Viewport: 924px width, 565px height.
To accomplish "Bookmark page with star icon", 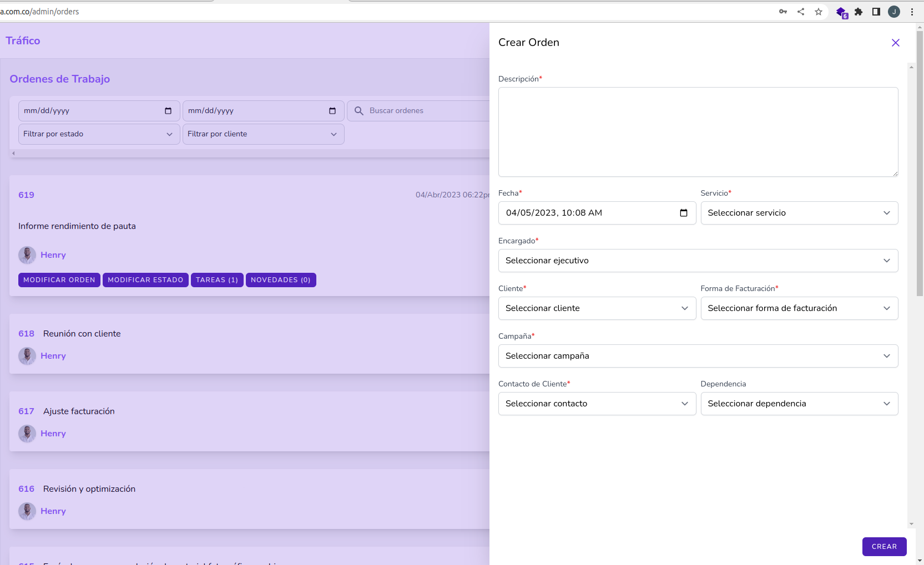I will click(x=818, y=12).
